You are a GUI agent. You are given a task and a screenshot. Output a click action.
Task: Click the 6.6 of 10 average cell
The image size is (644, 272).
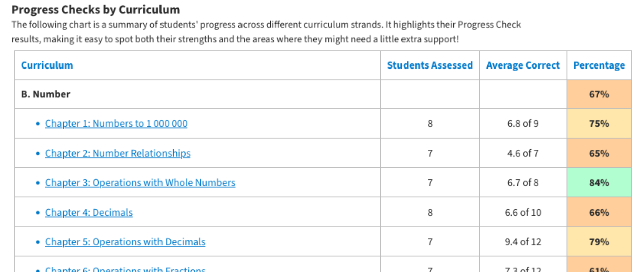tap(523, 213)
